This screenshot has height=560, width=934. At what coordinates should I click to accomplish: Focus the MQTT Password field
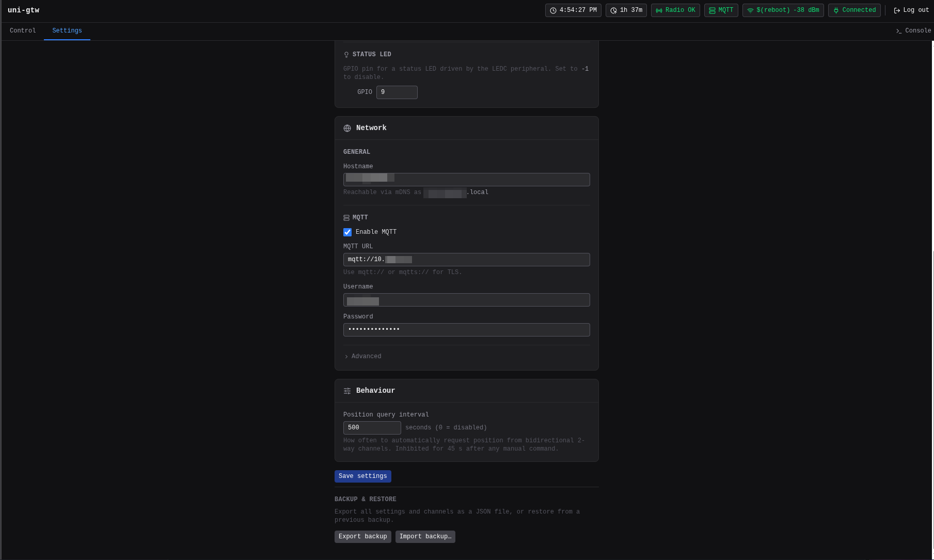(x=466, y=330)
